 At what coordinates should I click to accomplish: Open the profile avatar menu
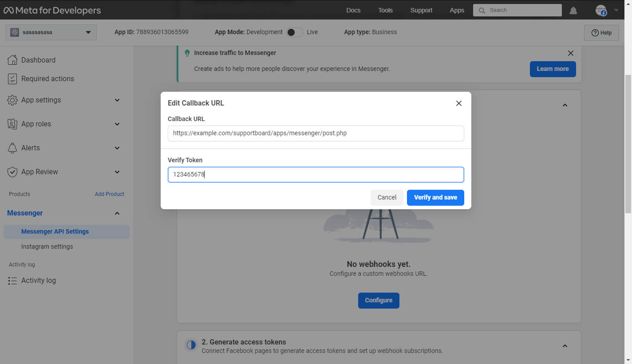click(x=601, y=10)
